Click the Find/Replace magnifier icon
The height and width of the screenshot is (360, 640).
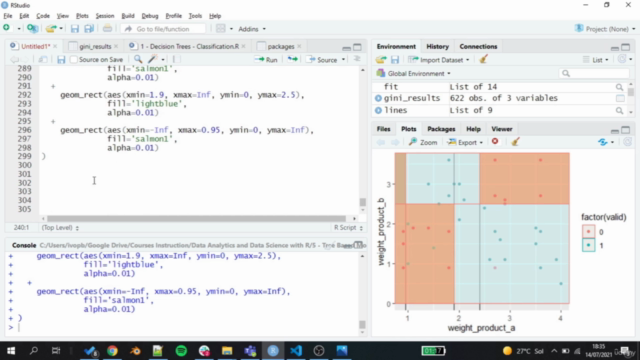click(138, 60)
